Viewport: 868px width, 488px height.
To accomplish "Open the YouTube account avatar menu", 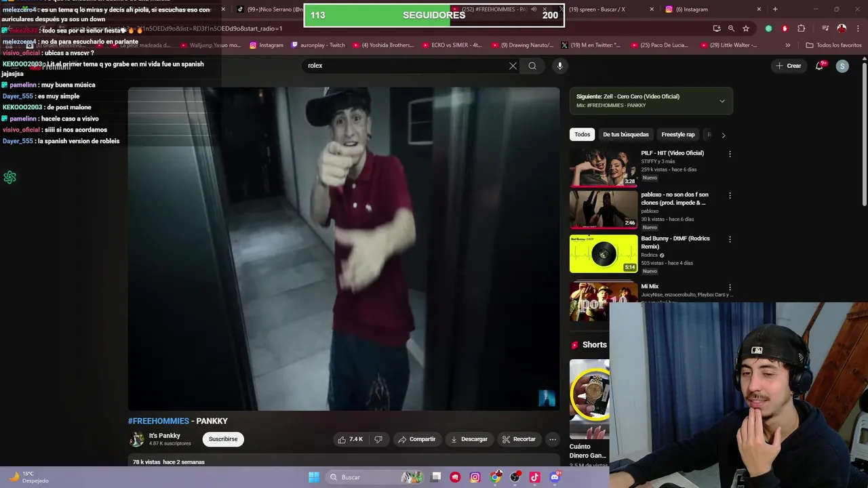I will click(842, 66).
